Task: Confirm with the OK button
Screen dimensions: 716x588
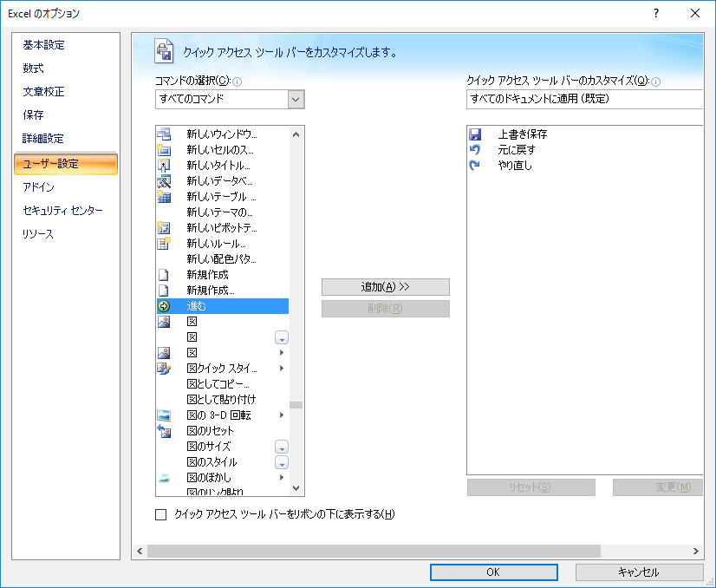Action: coord(493,572)
